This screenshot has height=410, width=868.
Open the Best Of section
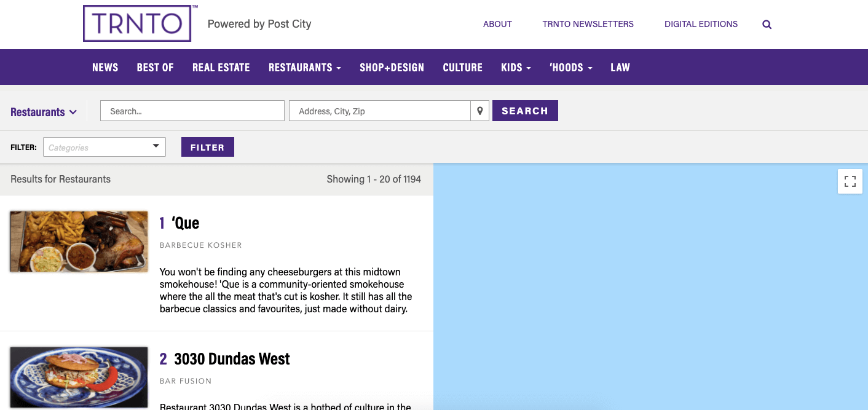155,68
